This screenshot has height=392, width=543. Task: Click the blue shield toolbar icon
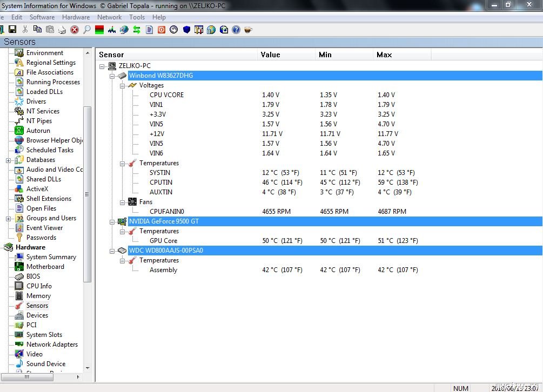click(186, 30)
